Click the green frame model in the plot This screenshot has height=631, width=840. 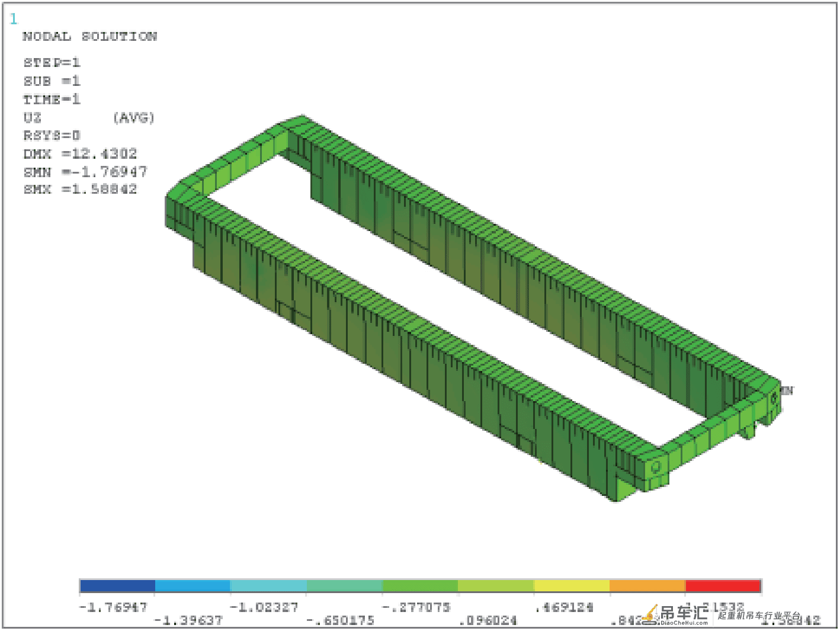click(474, 308)
